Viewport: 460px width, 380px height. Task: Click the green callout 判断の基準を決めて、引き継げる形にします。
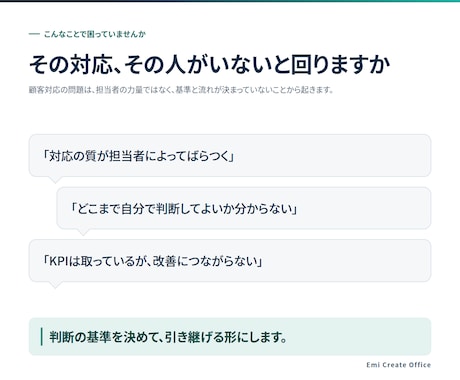[x=230, y=337]
